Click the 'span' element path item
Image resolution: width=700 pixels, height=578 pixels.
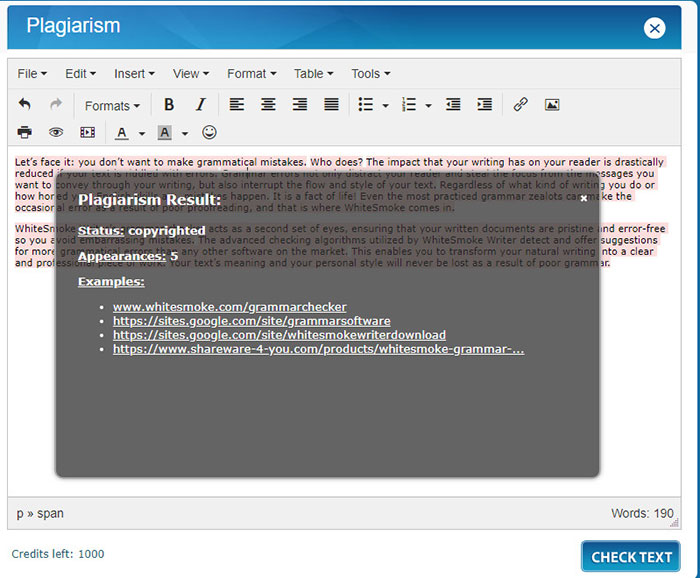(50, 514)
